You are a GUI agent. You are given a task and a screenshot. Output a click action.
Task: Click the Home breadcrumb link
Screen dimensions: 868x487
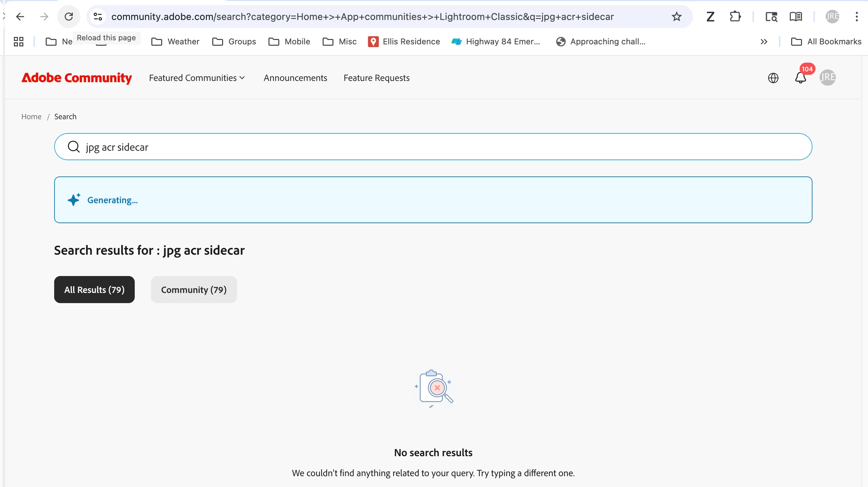click(31, 117)
